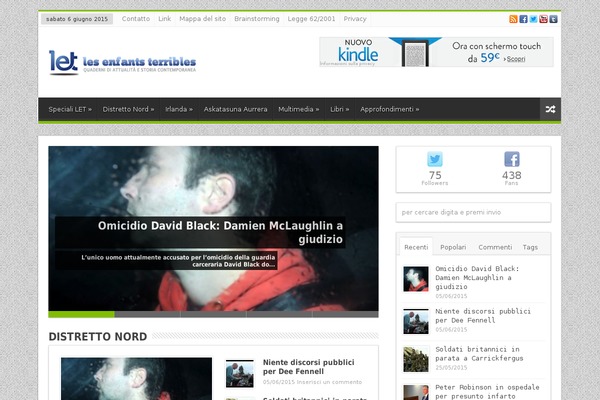Open sidebar link Niente discorsi pubblici per Dee Fennell
This screenshot has height=400, width=600.
pyautogui.click(x=483, y=316)
